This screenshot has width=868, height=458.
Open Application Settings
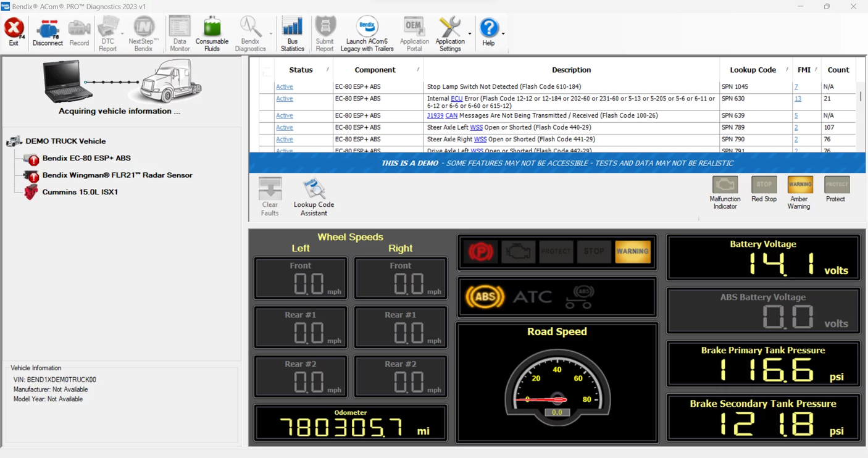coord(450,32)
